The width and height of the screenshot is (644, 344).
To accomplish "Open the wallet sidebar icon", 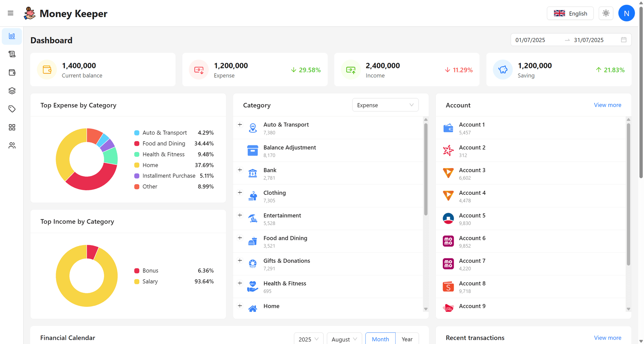I will click(x=12, y=73).
